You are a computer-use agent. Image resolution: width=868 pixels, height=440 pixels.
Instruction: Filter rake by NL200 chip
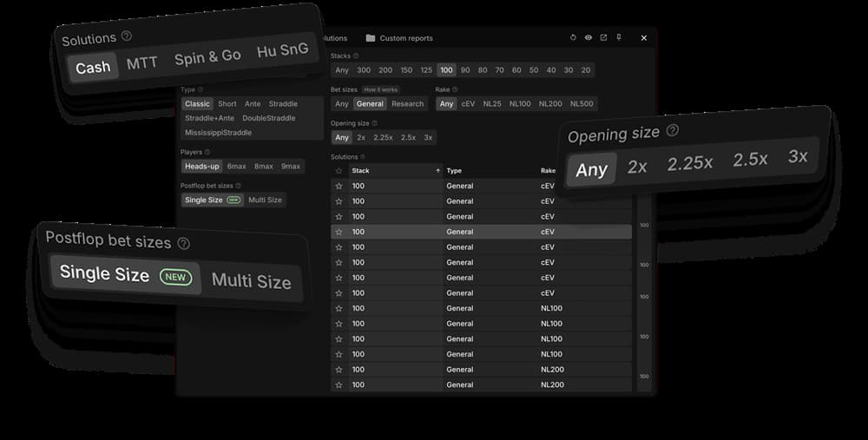click(550, 103)
